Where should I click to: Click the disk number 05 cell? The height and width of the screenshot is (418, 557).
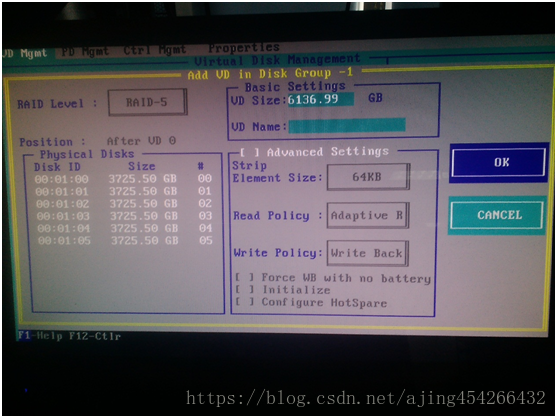(206, 240)
